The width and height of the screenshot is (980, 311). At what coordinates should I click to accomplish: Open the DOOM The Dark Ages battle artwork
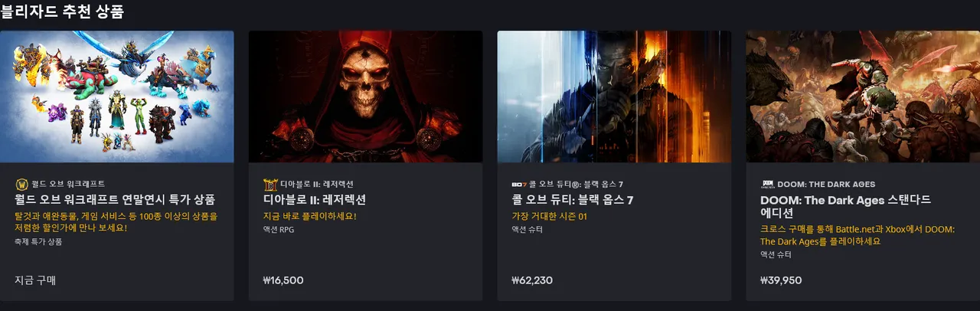[864, 97]
